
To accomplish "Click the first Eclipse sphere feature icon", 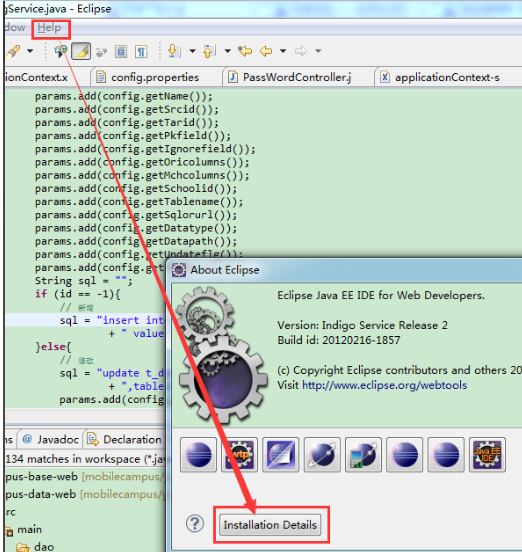I will click(199, 455).
